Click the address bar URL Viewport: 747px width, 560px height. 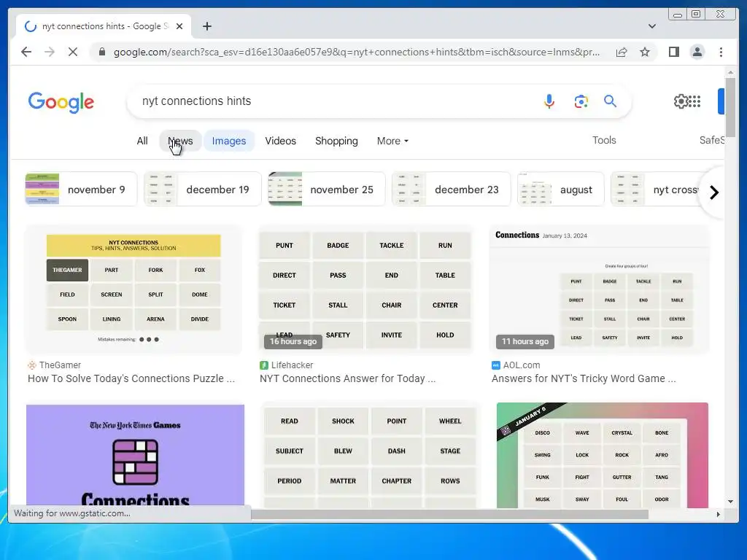pyautogui.click(x=356, y=52)
